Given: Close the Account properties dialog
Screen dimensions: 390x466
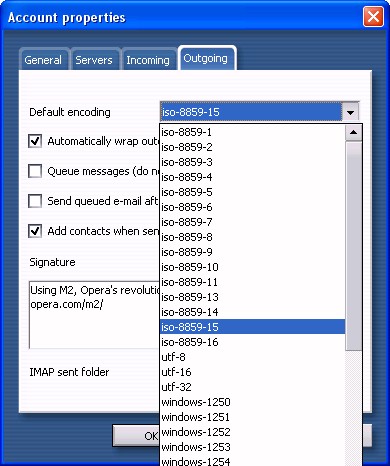Looking at the screenshot, I should 373,16.
